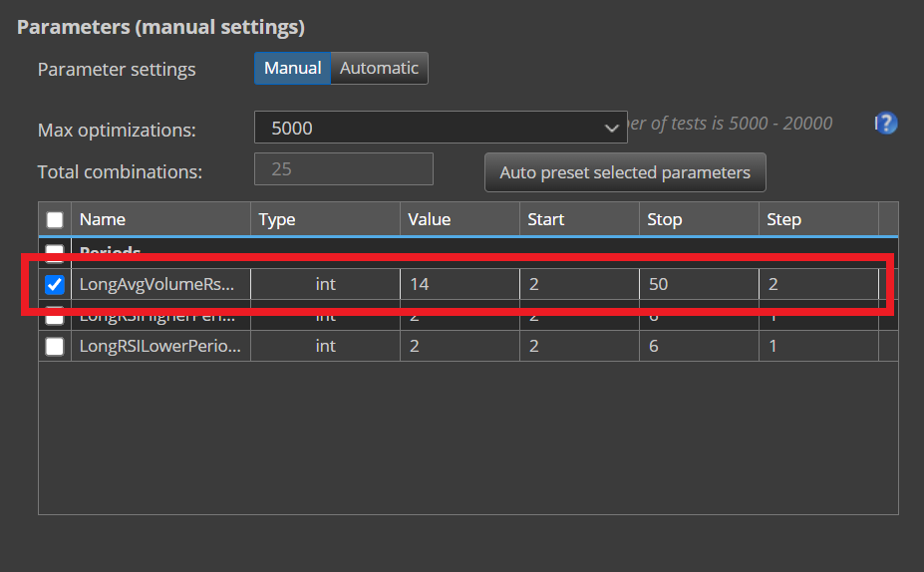Switch parameter settings to Automatic
924x572 pixels.
coord(379,69)
